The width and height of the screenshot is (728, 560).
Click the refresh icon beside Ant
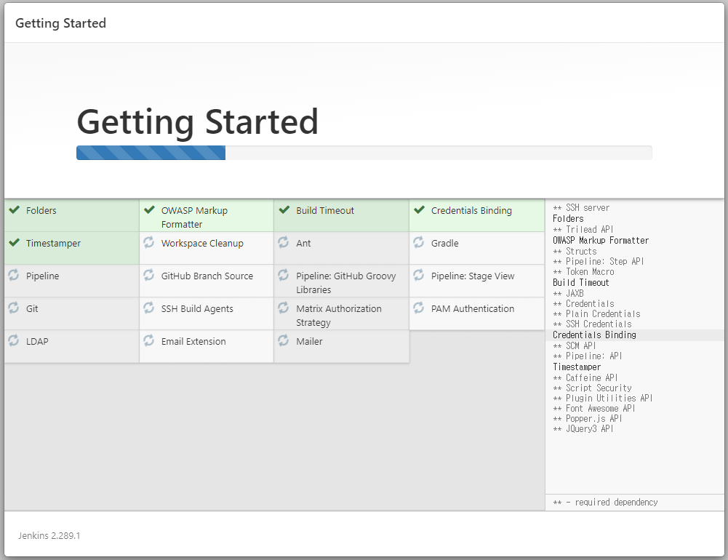pos(283,242)
